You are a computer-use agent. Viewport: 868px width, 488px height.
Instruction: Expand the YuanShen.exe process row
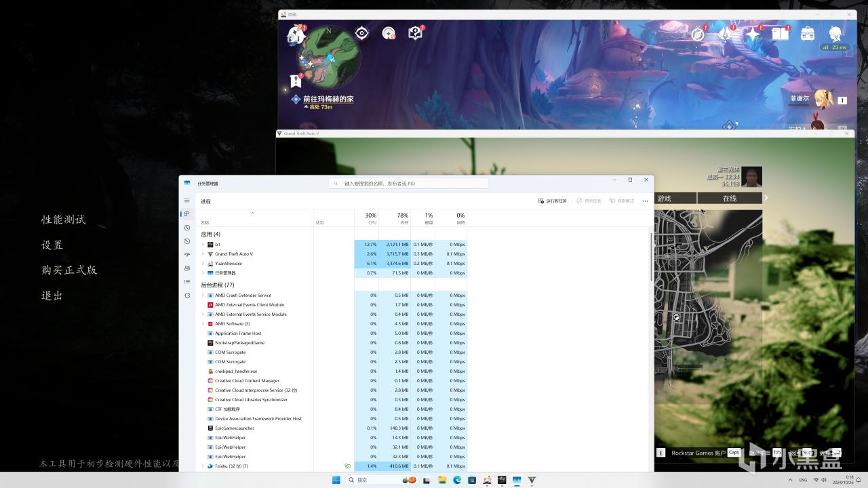coord(203,264)
